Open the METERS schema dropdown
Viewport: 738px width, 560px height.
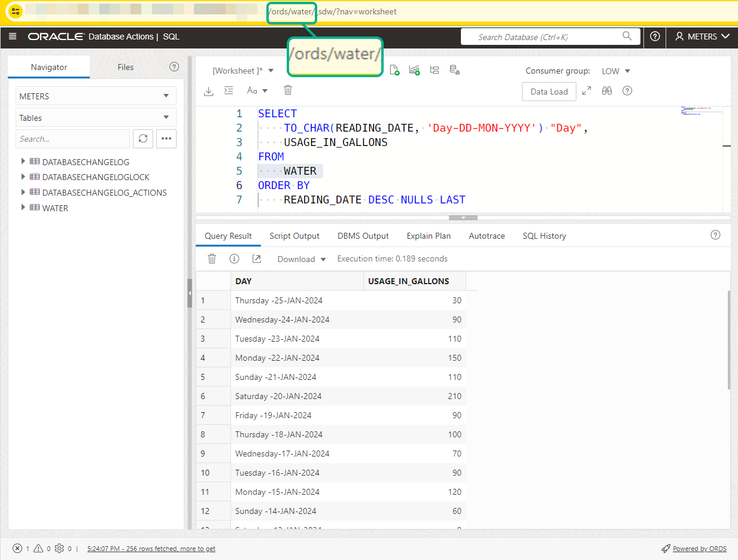coord(96,96)
